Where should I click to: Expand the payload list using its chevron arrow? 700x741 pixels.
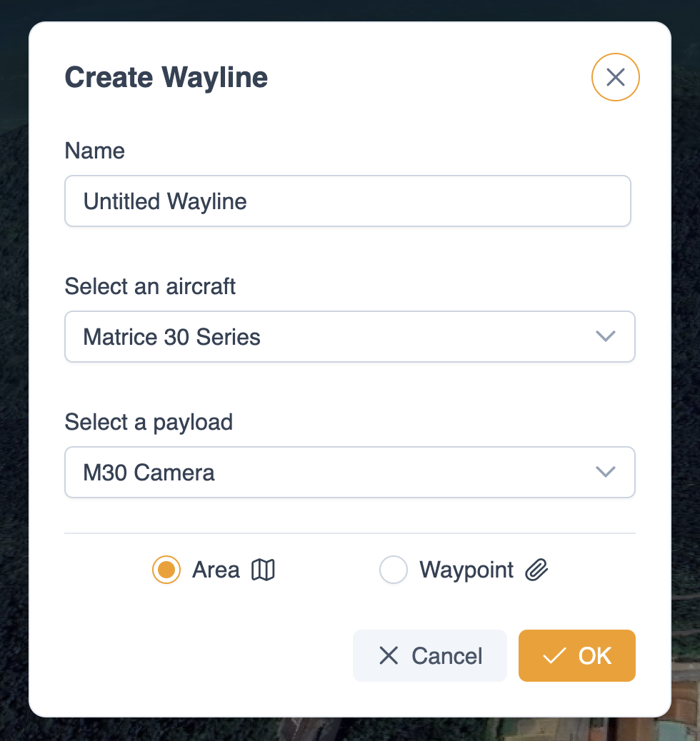pos(605,472)
